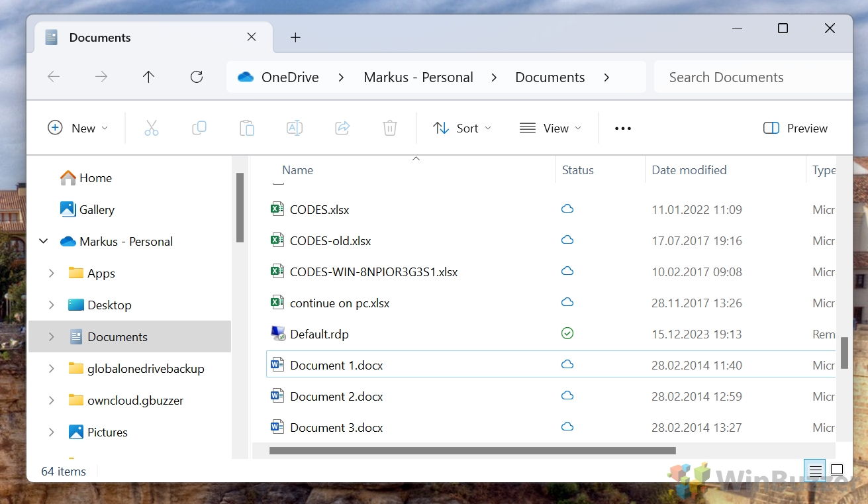Viewport: 868px width, 504px height.
Task: Navigate up one folder level
Action: coord(148,76)
